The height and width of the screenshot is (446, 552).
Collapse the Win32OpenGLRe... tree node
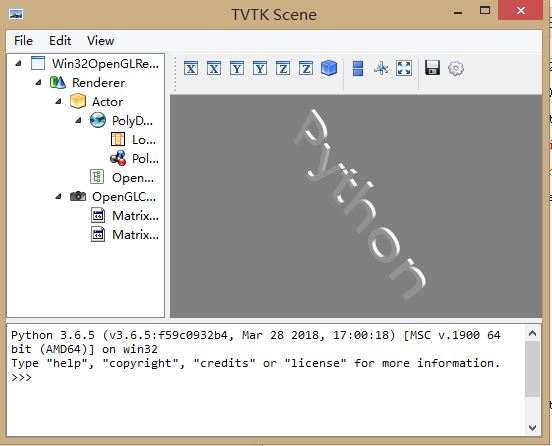point(18,63)
